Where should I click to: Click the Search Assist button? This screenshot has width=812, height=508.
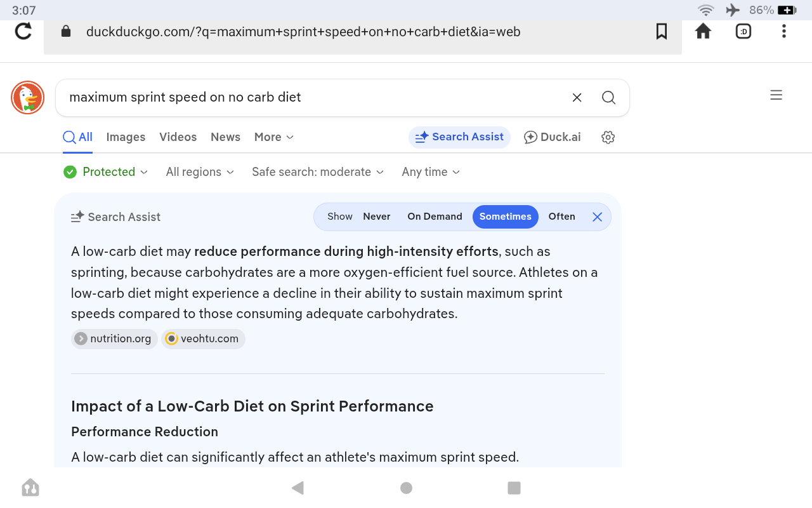459,137
